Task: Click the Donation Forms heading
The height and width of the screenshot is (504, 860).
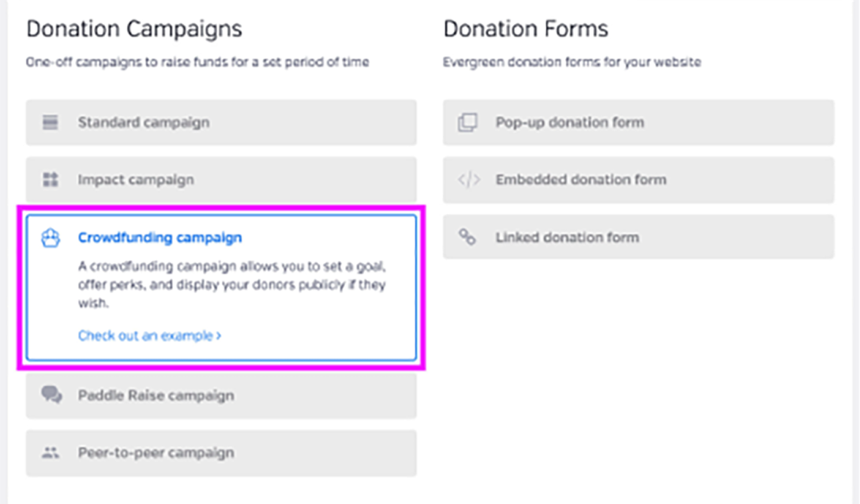Action: [525, 29]
